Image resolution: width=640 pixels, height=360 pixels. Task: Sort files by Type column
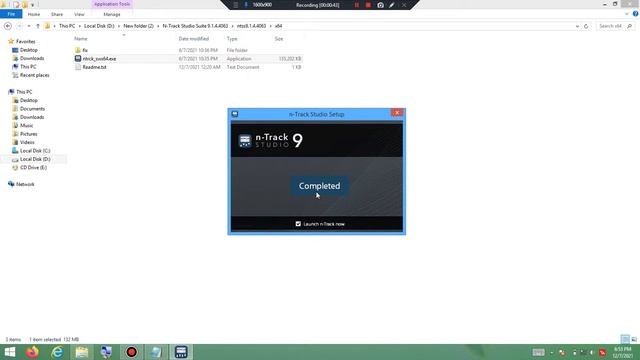coord(232,39)
